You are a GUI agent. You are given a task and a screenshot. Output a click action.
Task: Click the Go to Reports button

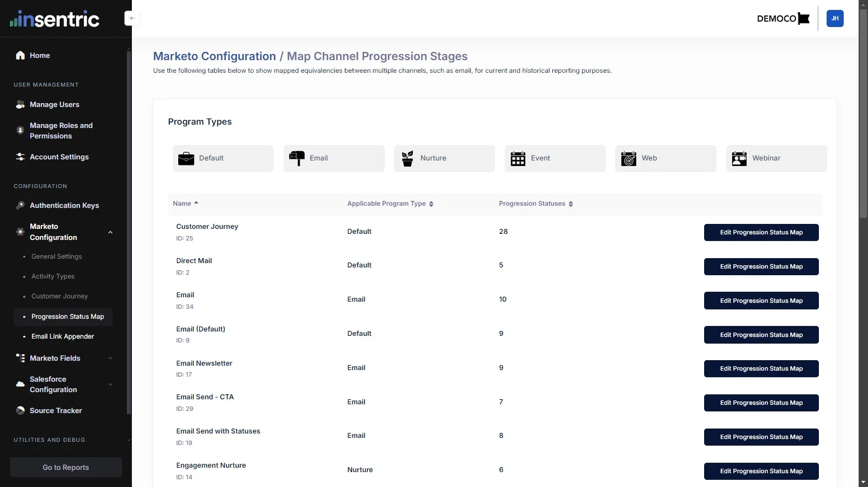[x=66, y=467]
